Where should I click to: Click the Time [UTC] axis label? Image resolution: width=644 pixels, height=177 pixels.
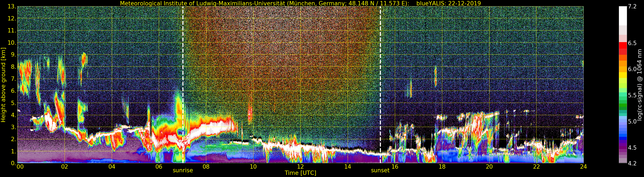(300, 173)
